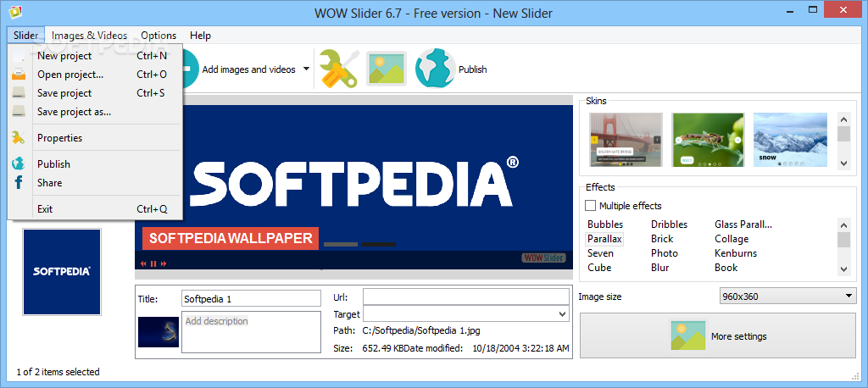Select the Golden Gate Bridge skin thumbnail
Image resolution: width=868 pixels, height=388 pixels.
[626, 140]
